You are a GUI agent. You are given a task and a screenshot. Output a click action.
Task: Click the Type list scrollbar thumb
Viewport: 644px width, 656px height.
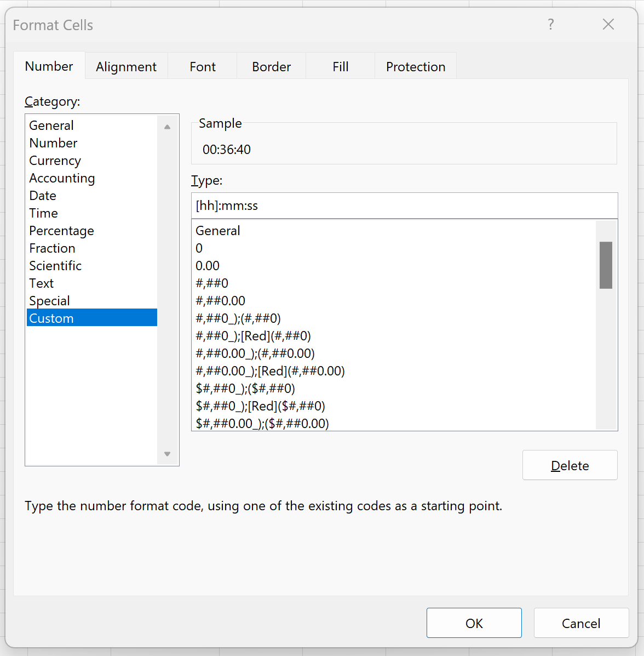pyautogui.click(x=606, y=265)
